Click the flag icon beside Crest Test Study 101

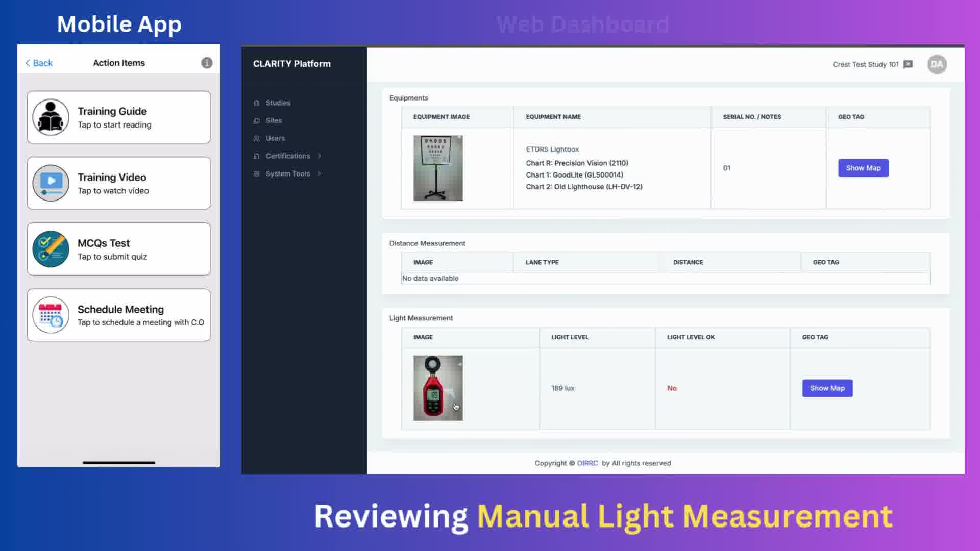click(x=908, y=64)
